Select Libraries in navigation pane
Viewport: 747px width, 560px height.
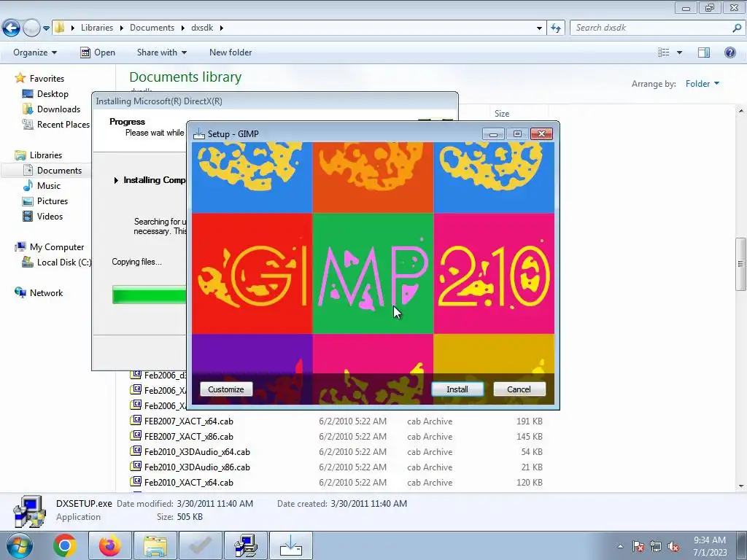pos(46,155)
